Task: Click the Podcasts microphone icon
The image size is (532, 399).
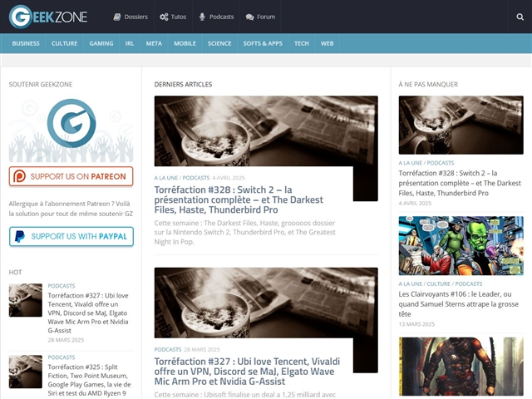Action: [202, 17]
